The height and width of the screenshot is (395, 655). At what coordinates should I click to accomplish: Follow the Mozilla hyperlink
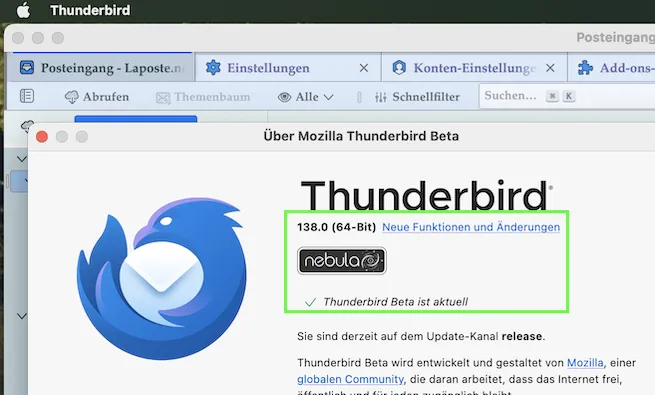click(585, 363)
